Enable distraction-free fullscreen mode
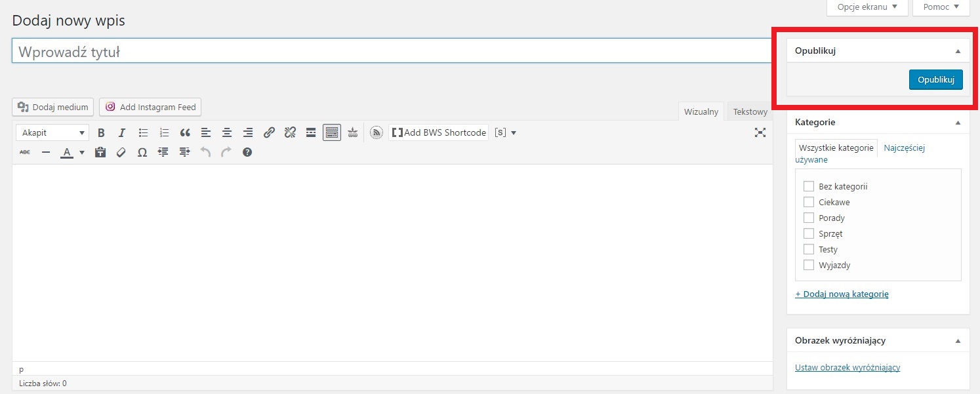This screenshot has height=394, width=980. coord(760,132)
